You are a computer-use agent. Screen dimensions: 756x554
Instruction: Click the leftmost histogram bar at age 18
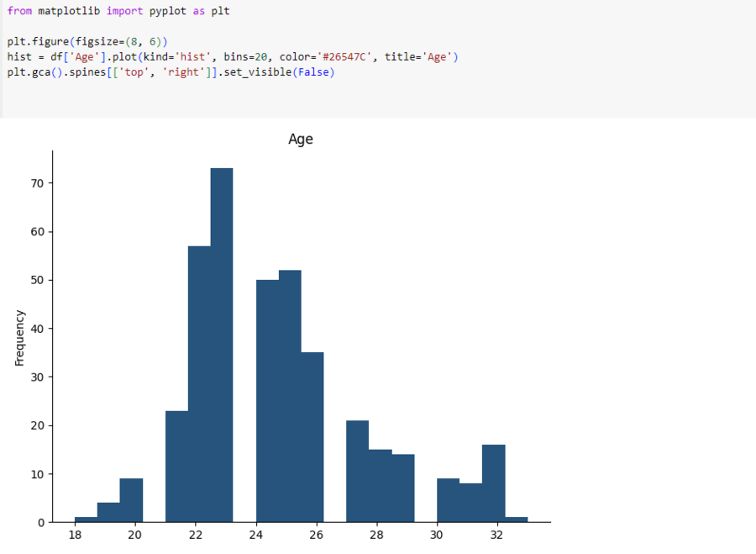click(x=86, y=520)
